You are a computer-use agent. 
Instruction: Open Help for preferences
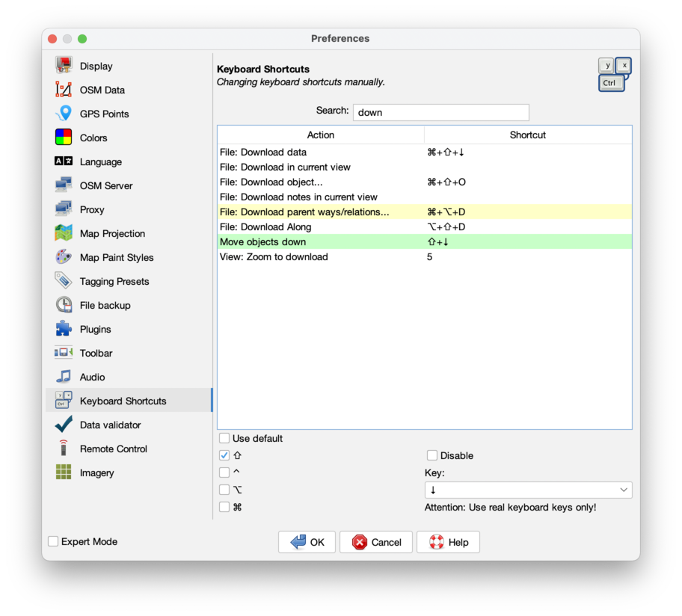coord(448,542)
